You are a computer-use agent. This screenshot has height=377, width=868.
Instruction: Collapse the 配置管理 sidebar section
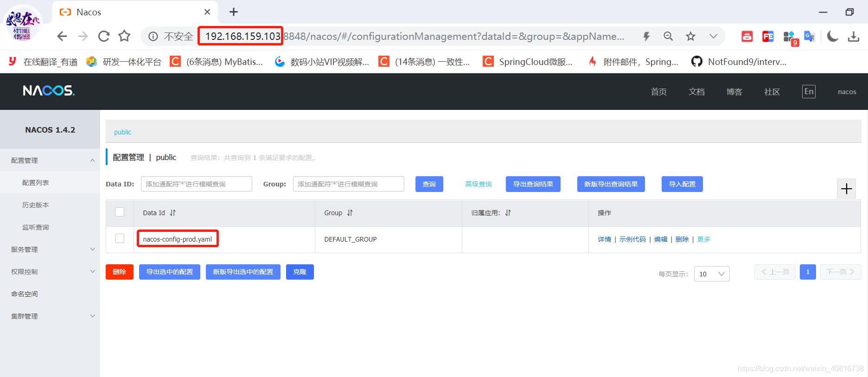click(x=50, y=160)
